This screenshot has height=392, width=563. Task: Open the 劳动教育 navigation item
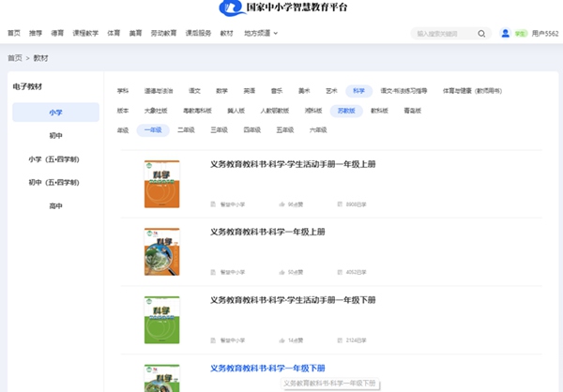pyautogui.click(x=163, y=33)
